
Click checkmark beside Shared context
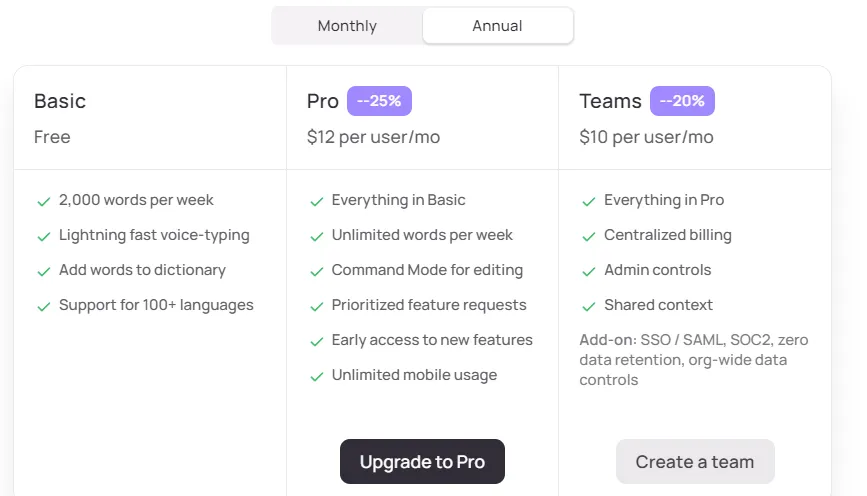589,306
